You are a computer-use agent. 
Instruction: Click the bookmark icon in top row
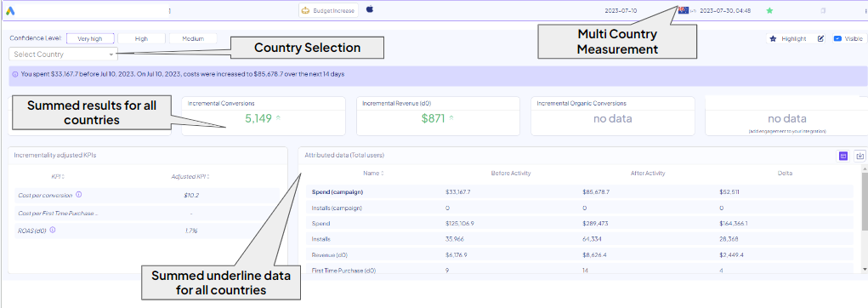point(823,10)
